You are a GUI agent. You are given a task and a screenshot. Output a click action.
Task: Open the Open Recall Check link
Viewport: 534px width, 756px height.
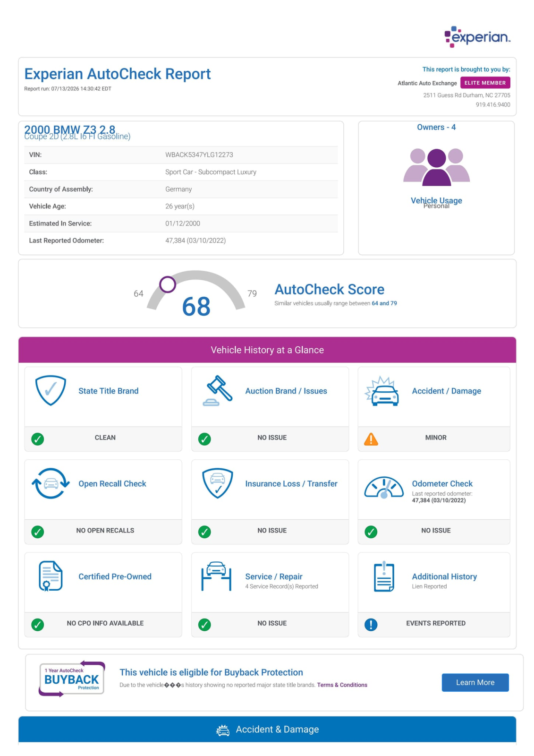point(112,483)
